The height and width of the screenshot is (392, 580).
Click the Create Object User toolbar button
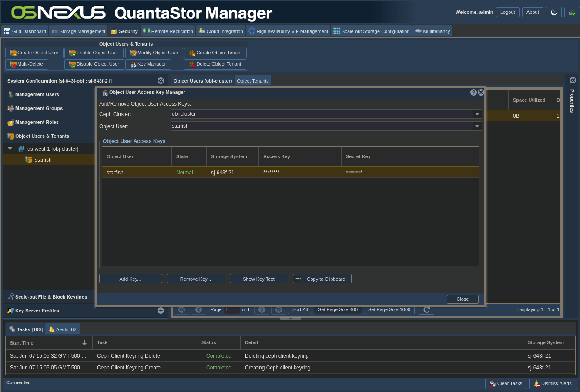(x=34, y=53)
